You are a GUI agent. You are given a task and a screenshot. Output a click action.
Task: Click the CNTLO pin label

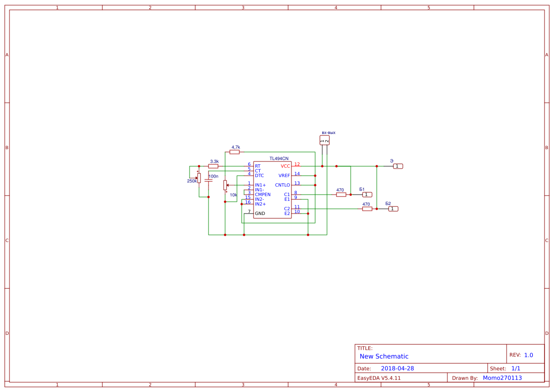coord(282,185)
